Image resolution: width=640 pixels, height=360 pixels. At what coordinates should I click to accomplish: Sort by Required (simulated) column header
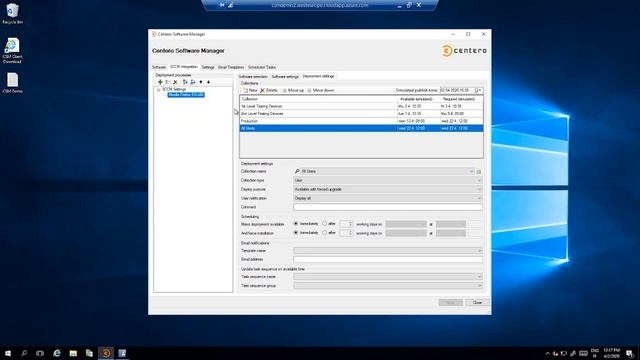point(461,99)
